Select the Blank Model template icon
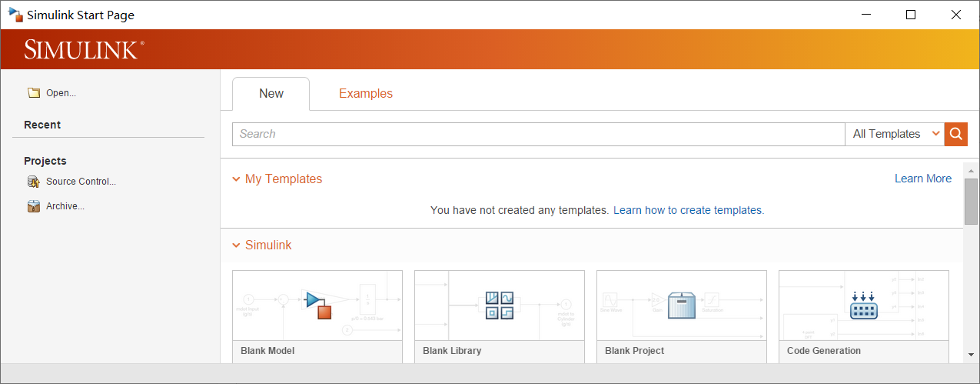The height and width of the screenshot is (384, 980). (317, 305)
